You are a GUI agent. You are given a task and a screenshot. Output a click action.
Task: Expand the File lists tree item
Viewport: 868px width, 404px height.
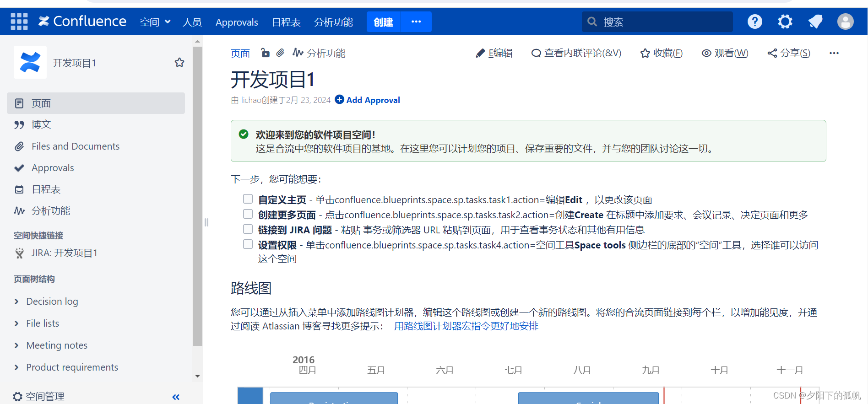coord(16,323)
